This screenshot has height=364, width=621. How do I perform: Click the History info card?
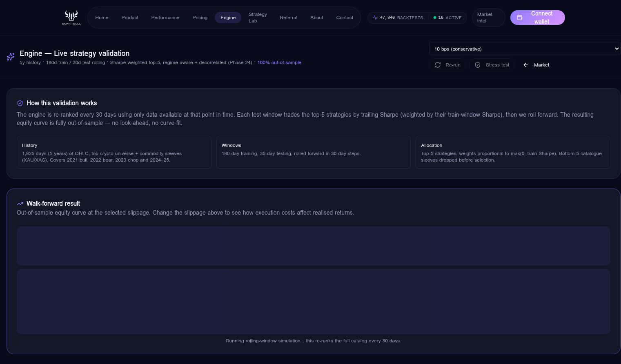coord(114,153)
